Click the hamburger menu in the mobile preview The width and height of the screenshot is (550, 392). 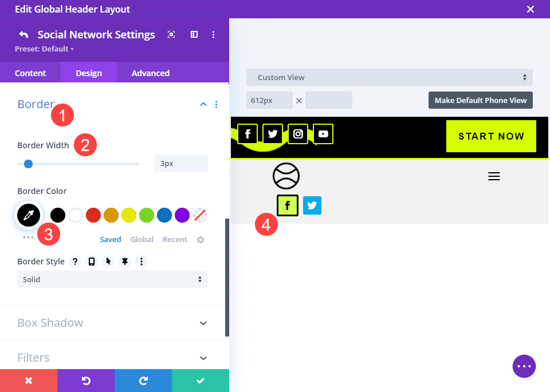494,176
